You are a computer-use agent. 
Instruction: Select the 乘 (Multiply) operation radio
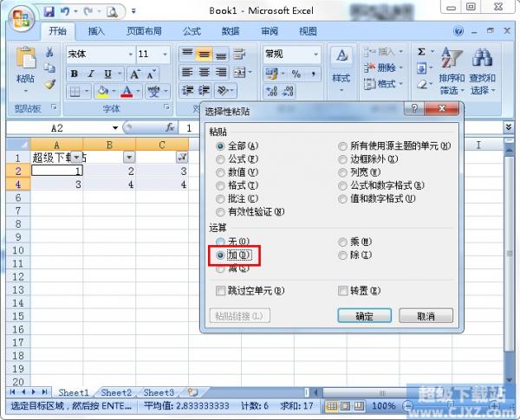tap(342, 242)
